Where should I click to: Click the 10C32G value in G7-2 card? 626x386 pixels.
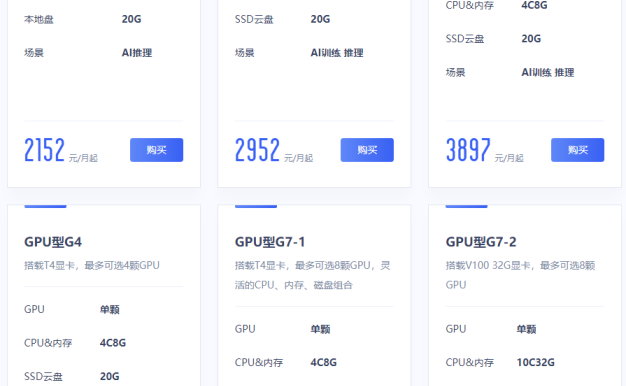(535, 362)
